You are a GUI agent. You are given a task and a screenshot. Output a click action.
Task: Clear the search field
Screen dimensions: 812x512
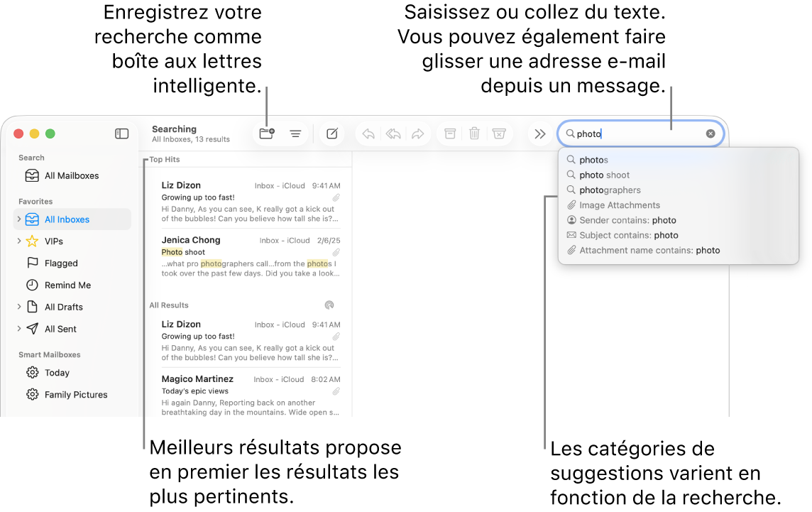710,134
